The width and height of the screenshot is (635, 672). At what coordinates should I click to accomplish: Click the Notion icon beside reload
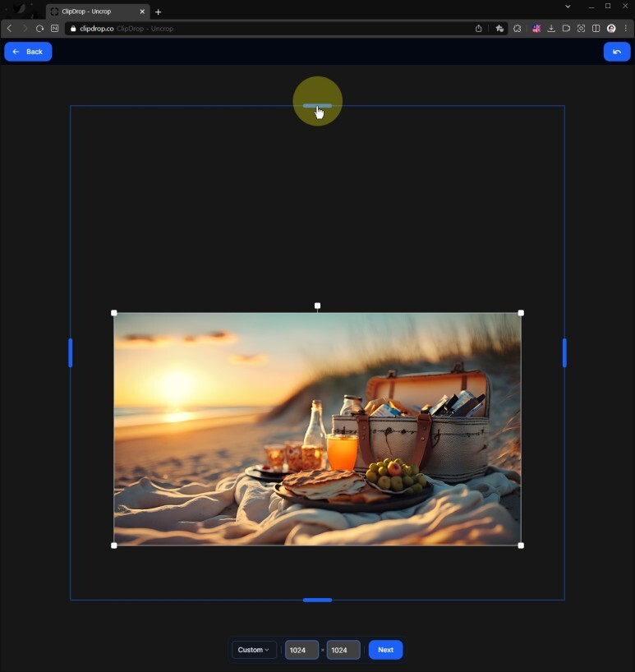pos(54,28)
